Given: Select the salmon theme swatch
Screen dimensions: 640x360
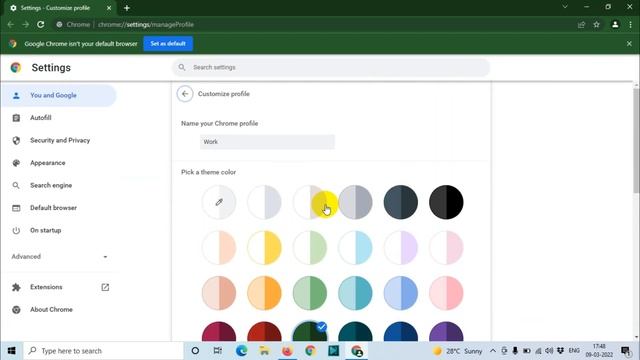Looking at the screenshot, I should [x=219, y=293].
